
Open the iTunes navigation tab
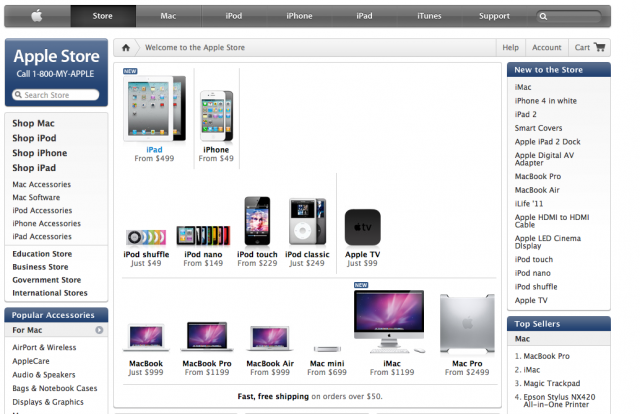[429, 16]
